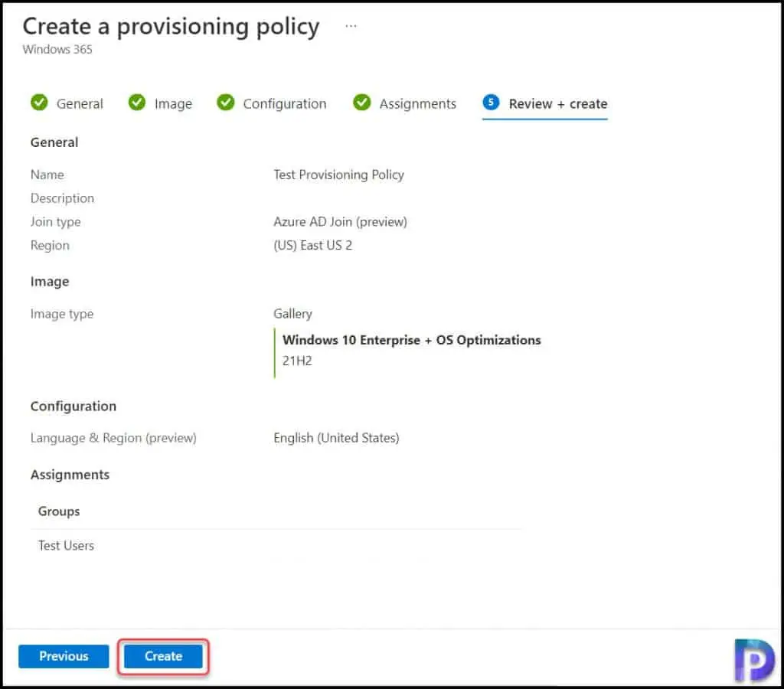784x689 pixels.
Task: Click the Configuration section heading
Action: point(73,406)
